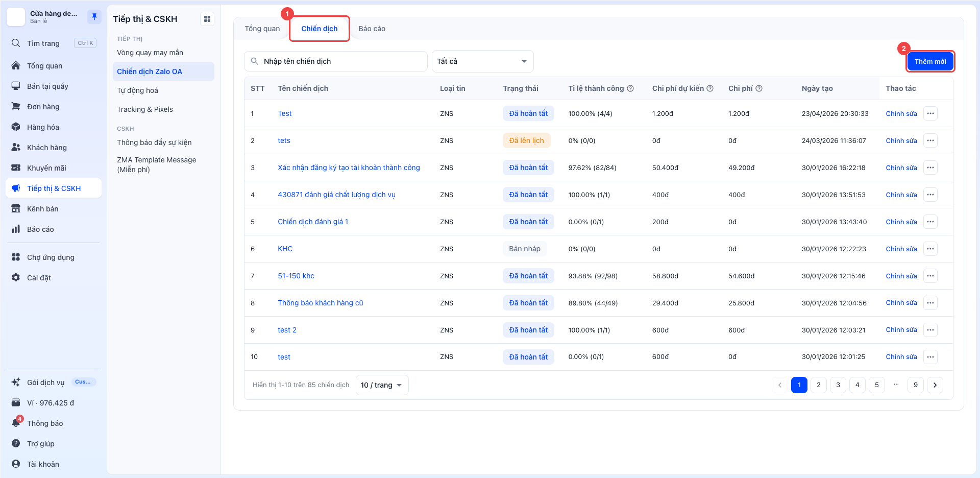
Task: Switch to the Chiến dịch tab
Action: click(x=320, y=29)
